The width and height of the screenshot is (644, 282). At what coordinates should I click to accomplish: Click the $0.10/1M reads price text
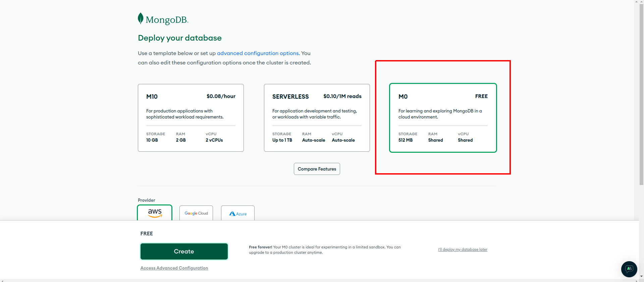click(x=342, y=96)
